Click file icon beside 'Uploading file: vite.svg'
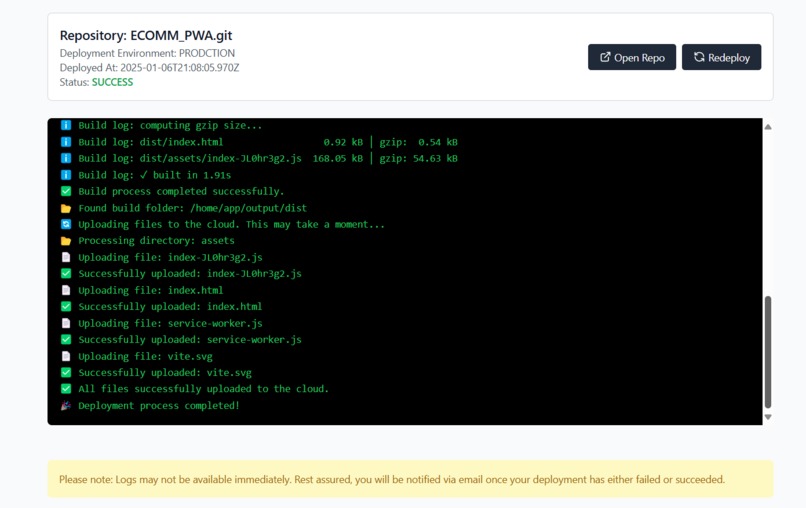Screen dimensions: 806x508 (66, 356)
